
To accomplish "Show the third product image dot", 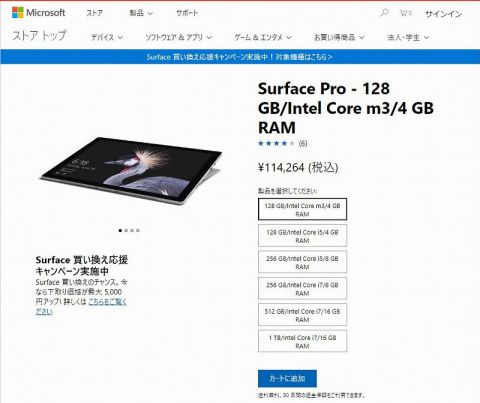I will 132,230.
